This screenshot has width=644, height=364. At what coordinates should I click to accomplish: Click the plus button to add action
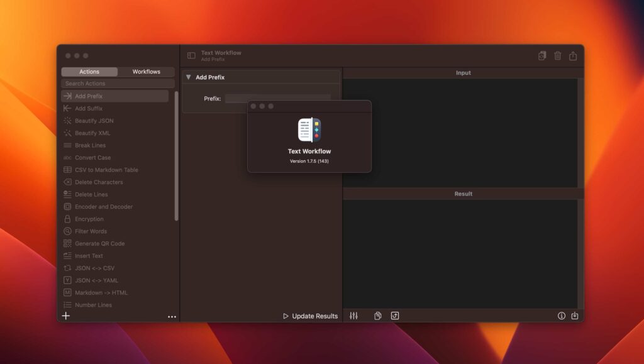pos(65,316)
